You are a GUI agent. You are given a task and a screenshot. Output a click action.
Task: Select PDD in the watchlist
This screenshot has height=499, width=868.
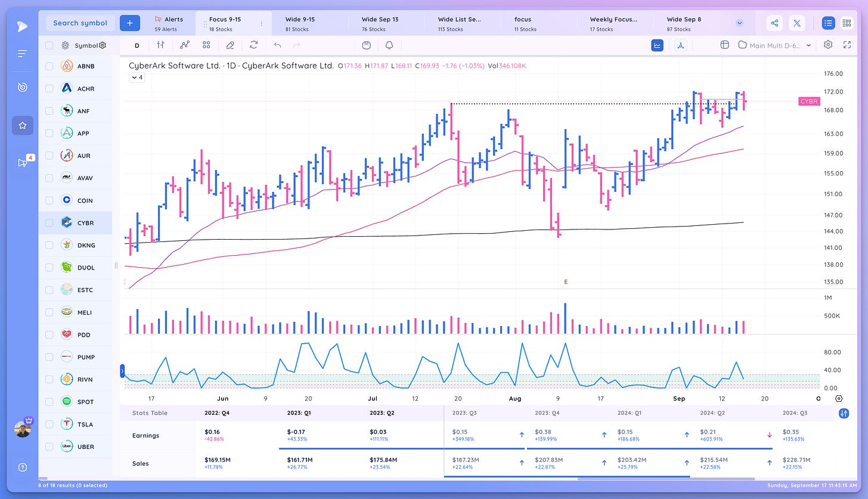point(75,334)
